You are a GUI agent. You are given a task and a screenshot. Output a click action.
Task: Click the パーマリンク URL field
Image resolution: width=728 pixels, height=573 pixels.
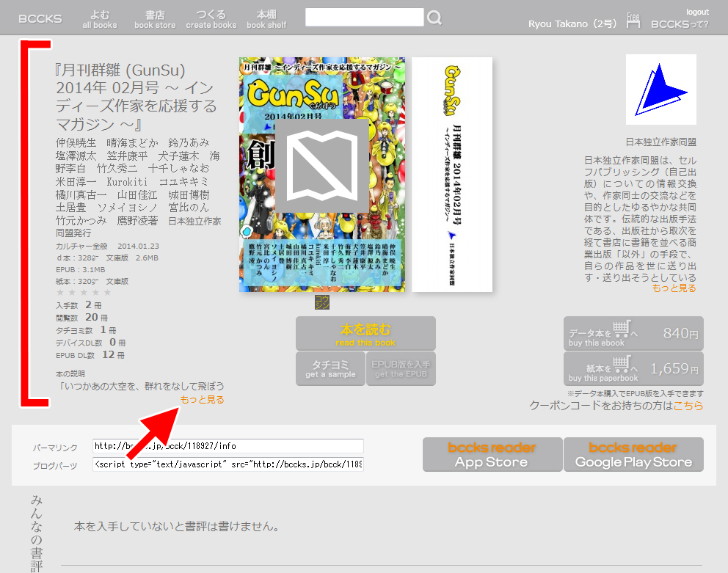click(228, 446)
